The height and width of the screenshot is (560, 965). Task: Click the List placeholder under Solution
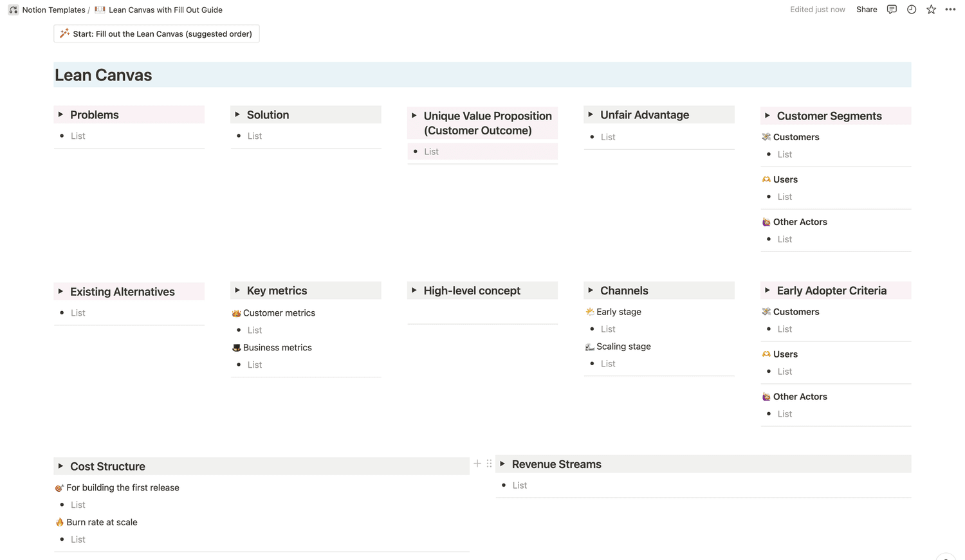255,136
